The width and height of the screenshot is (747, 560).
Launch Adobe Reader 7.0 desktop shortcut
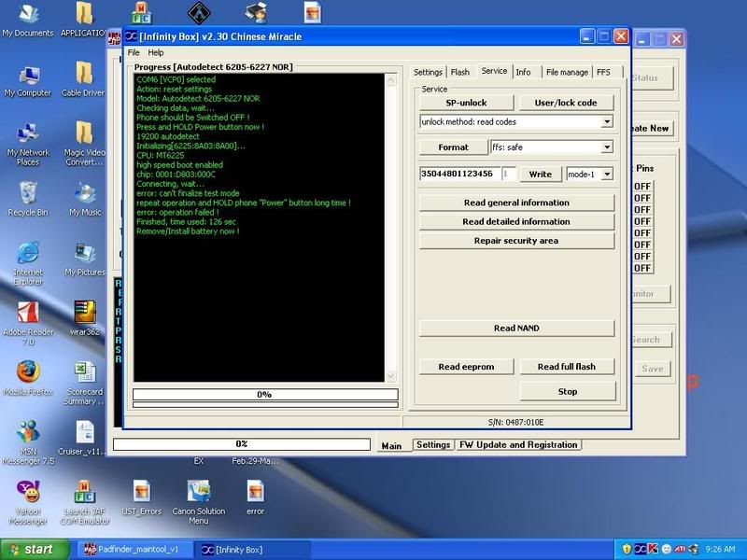(28, 323)
